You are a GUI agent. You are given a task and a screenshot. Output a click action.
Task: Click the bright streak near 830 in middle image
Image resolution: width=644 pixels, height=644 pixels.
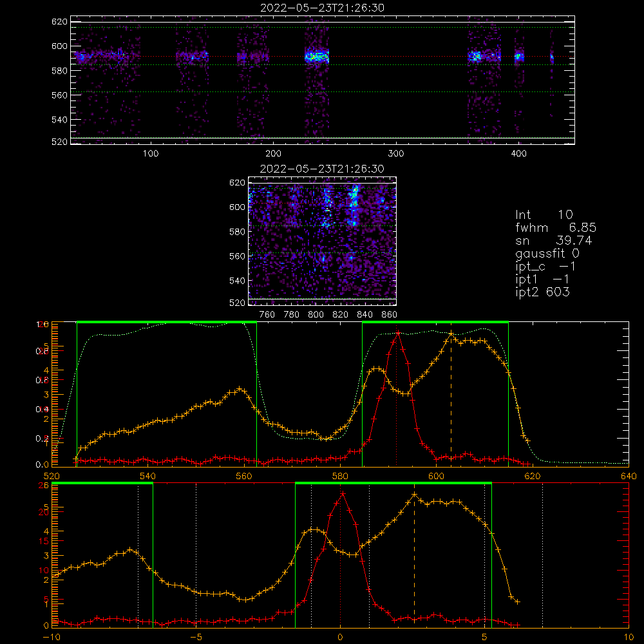[354, 204]
